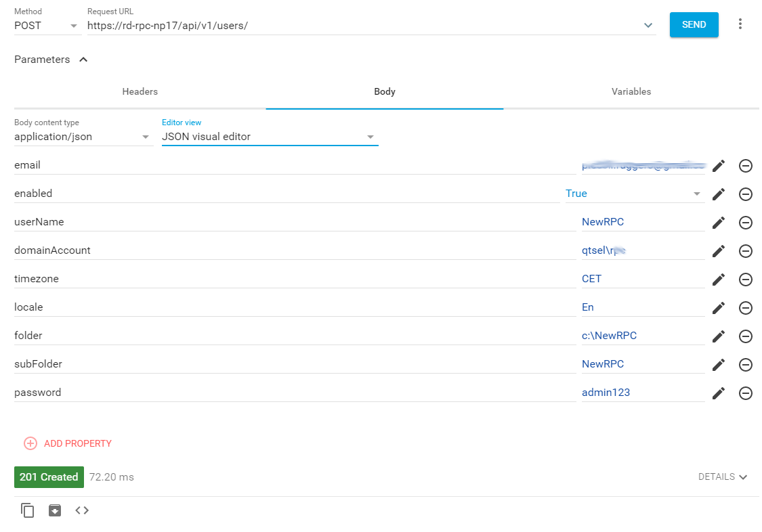Copy response to clipboard icon
Viewport: 762px width, 532px height.
coord(28,510)
